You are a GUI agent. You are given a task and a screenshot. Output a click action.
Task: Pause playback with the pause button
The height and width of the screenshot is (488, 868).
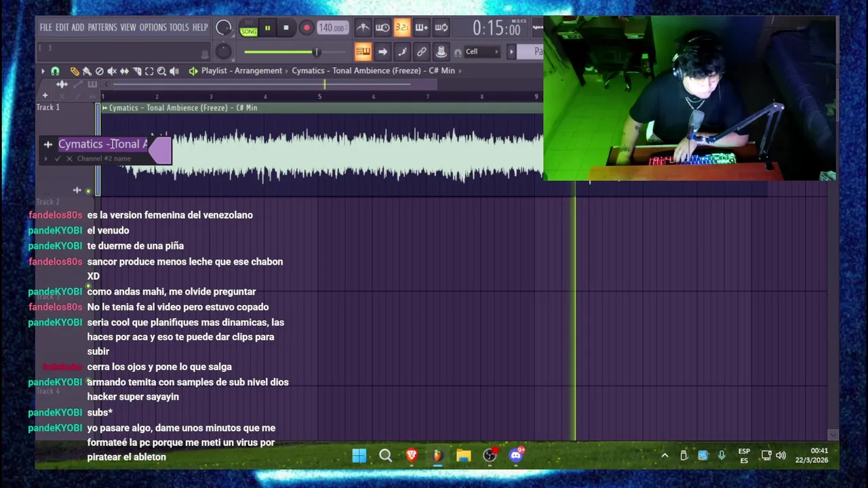coord(267,28)
